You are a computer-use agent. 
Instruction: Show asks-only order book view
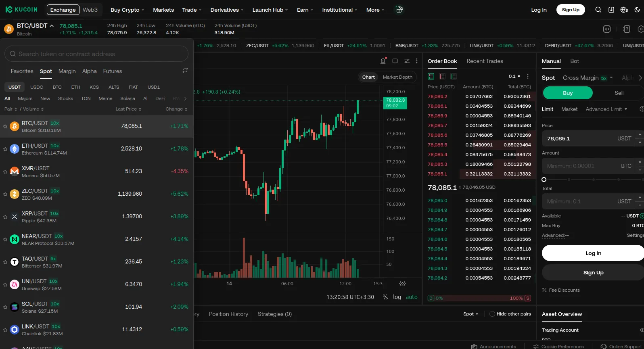[442, 76]
